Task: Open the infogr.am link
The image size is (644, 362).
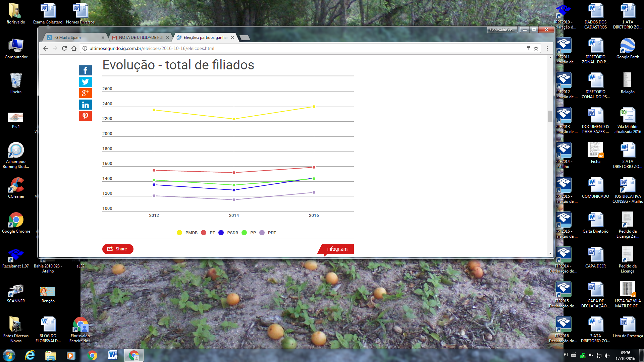Action: point(337,249)
